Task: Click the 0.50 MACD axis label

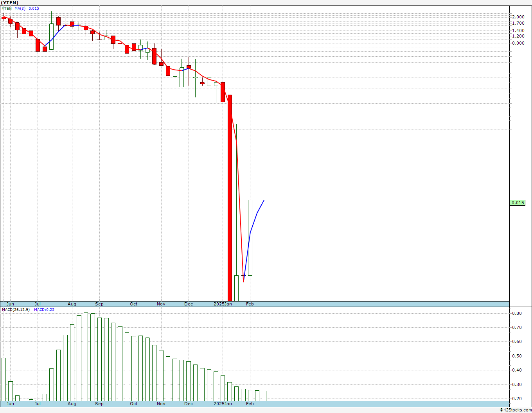Action: (517, 356)
